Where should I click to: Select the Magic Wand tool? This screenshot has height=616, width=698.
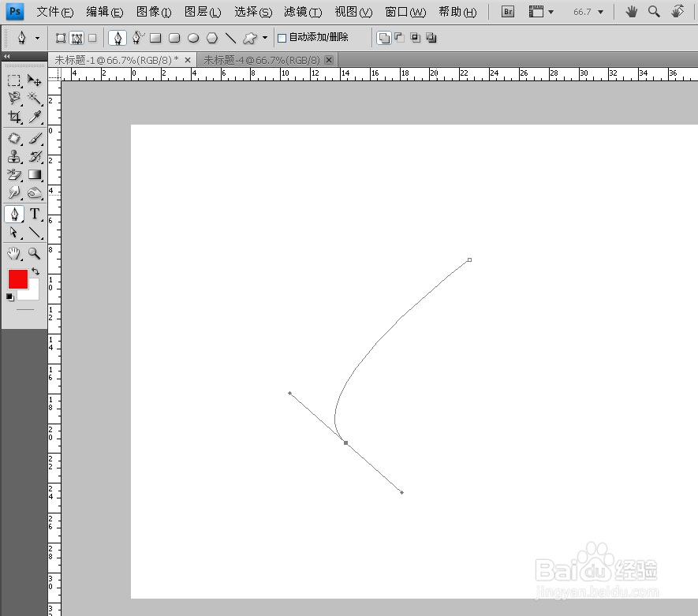coord(34,99)
